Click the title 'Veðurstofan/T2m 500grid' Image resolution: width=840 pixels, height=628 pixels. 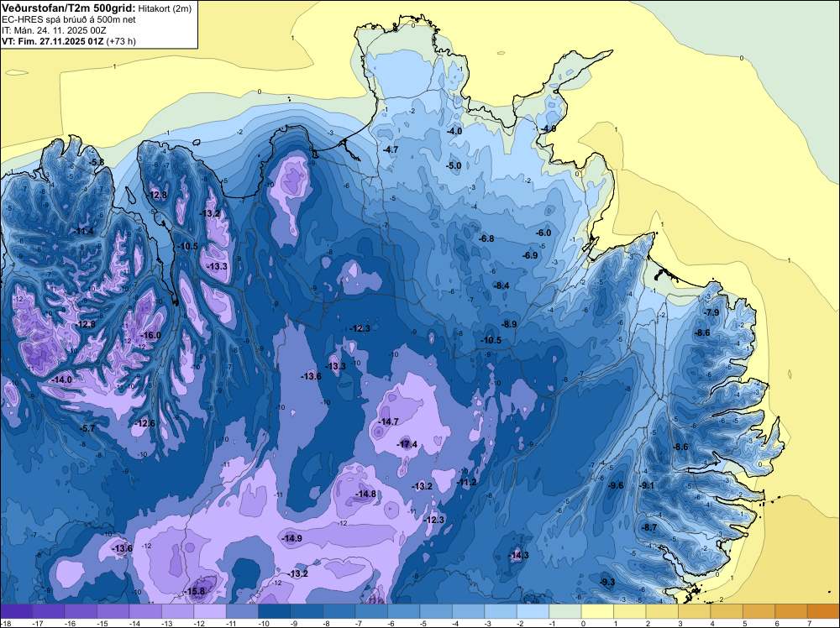[69, 8]
